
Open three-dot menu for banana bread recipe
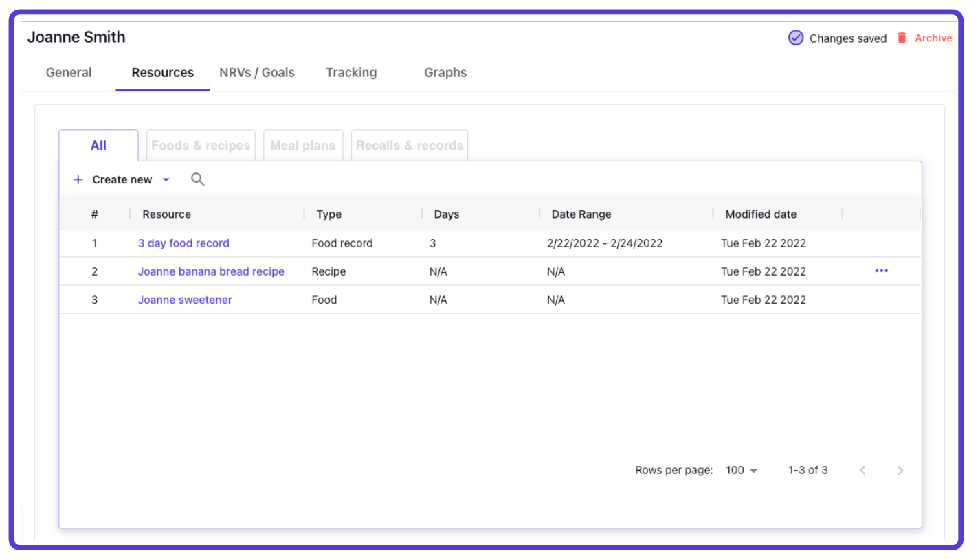click(881, 271)
